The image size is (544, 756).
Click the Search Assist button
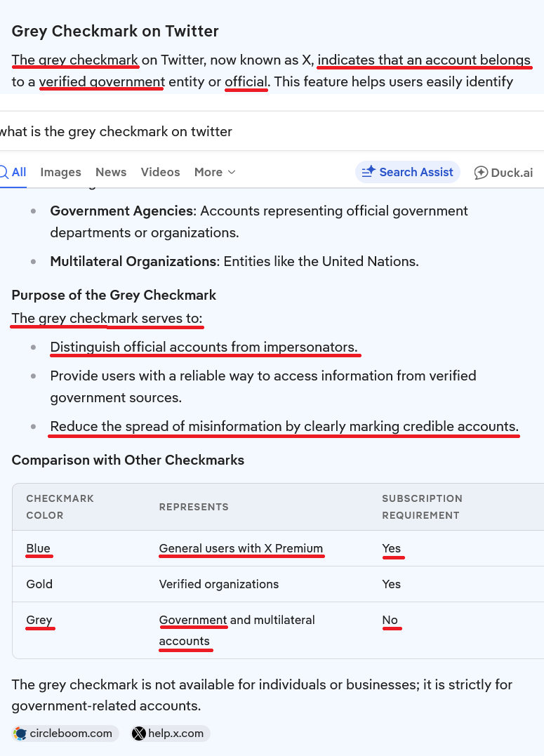click(x=408, y=172)
